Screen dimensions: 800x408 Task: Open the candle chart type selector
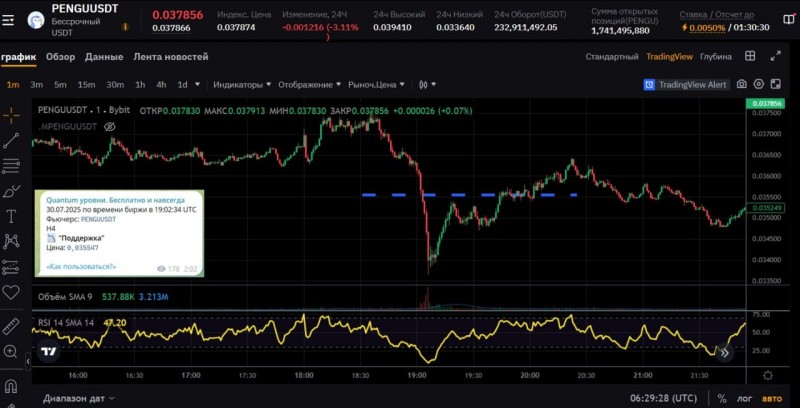click(427, 85)
